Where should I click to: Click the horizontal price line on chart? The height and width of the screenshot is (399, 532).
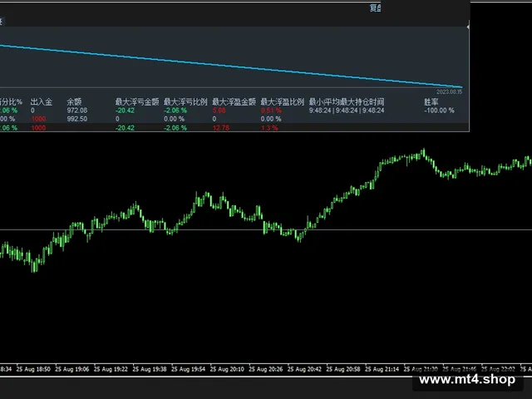click(266, 230)
